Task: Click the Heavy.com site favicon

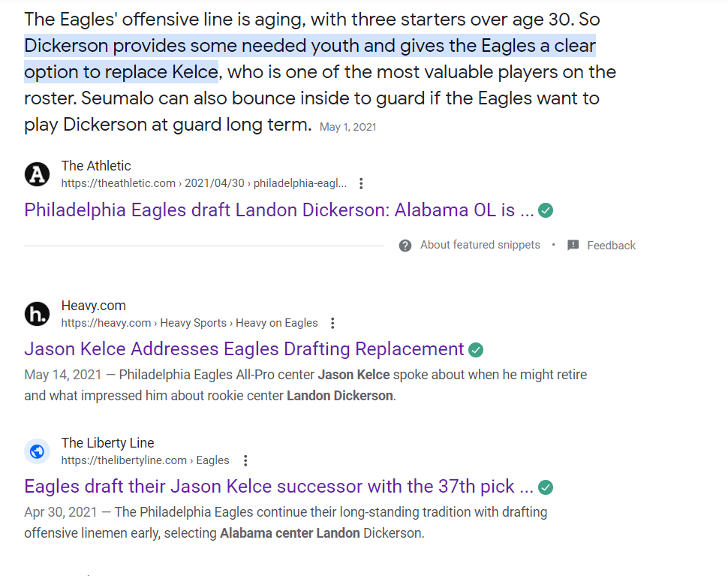Action: pyautogui.click(x=37, y=314)
